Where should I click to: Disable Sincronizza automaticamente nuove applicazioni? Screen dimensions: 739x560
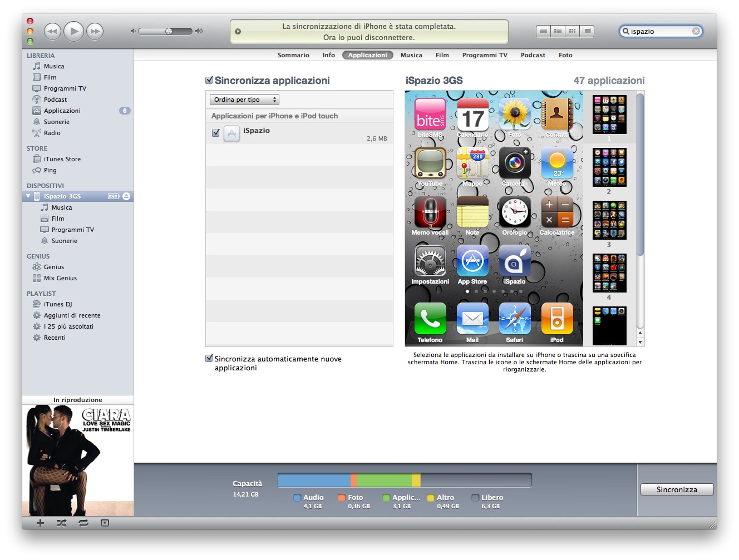click(x=209, y=359)
